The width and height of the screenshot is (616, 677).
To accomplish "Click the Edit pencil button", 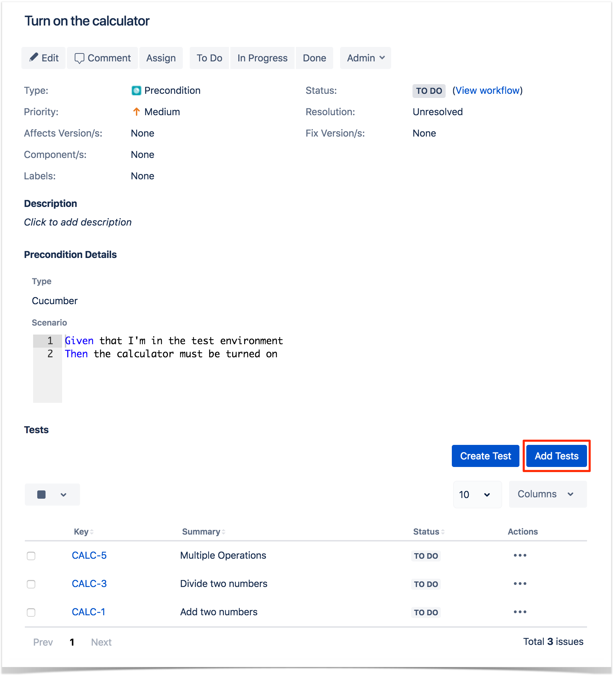I will (43, 58).
